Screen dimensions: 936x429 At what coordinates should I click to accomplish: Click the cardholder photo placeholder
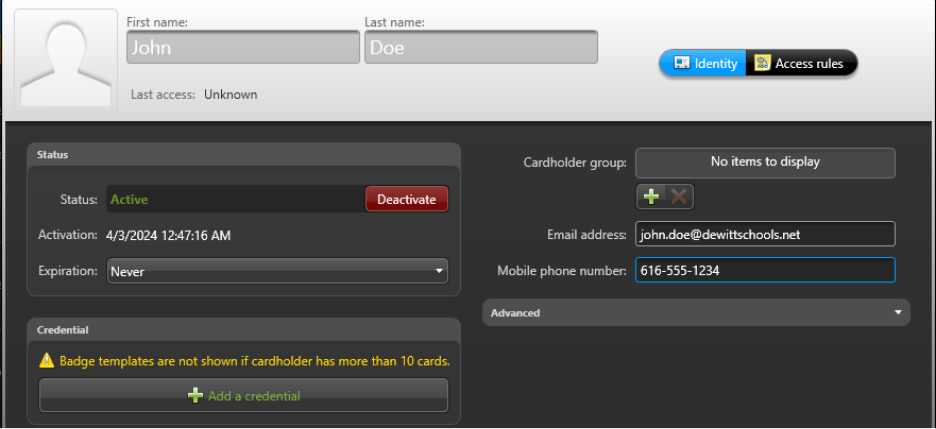coord(66,60)
